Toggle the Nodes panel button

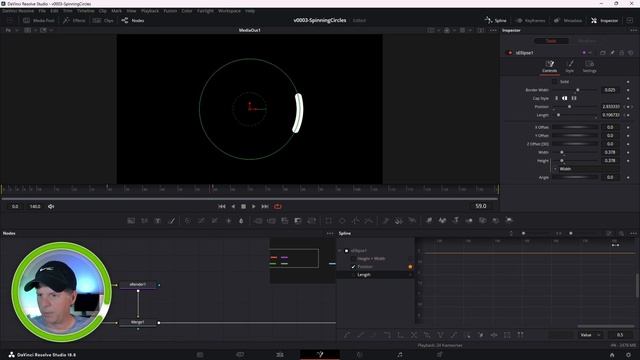[x=133, y=20]
